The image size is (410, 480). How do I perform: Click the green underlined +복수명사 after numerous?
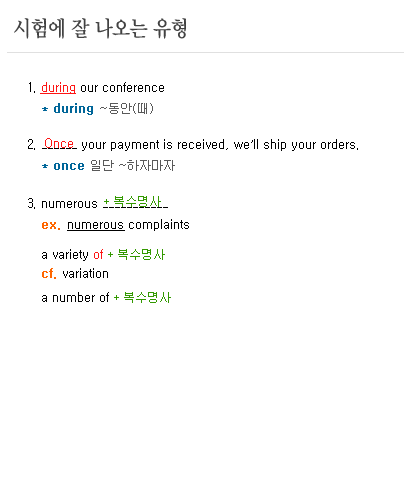pos(135,202)
